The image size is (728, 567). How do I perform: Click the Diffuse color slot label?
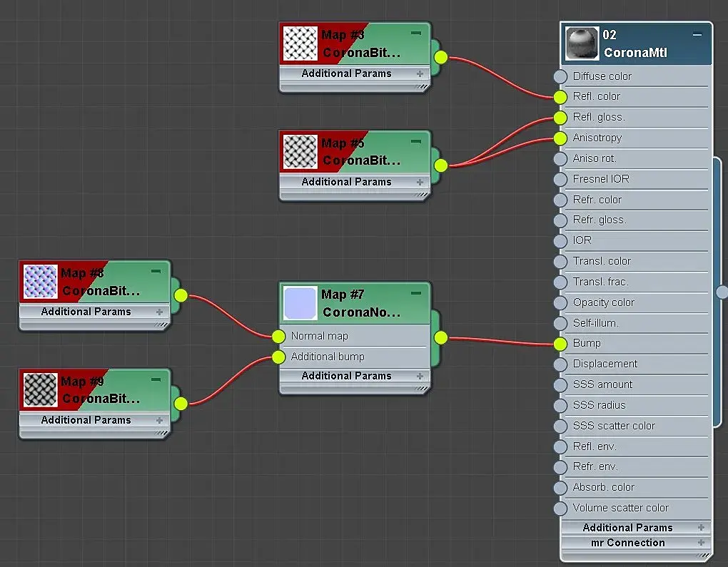point(602,76)
